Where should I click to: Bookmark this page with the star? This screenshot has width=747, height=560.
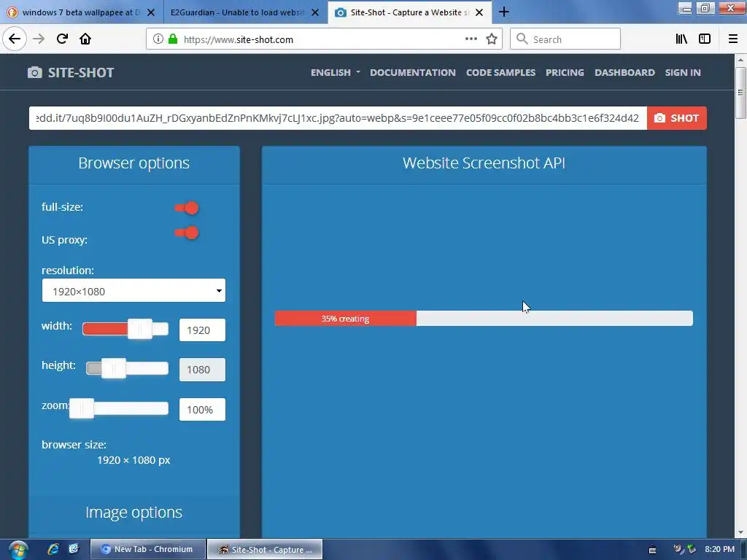point(492,39)
